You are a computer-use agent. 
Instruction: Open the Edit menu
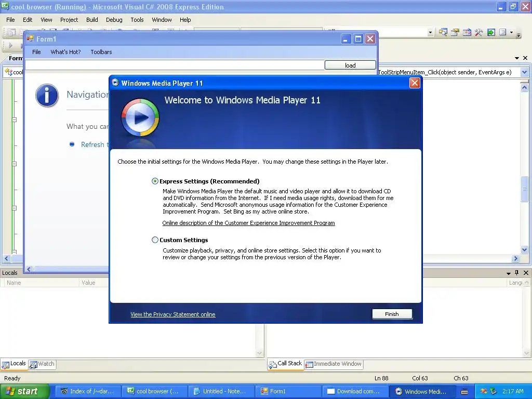[x=28, y=20]
